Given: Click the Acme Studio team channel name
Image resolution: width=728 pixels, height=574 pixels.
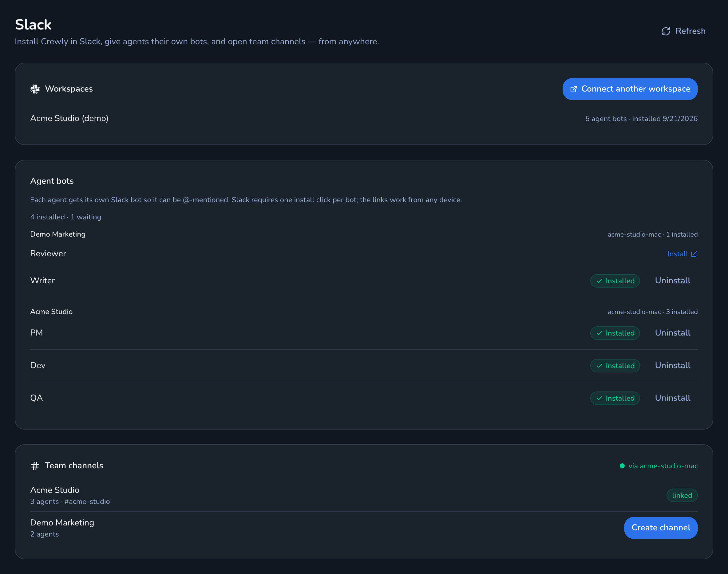Looking at the screenshot, I should [55, 490].
